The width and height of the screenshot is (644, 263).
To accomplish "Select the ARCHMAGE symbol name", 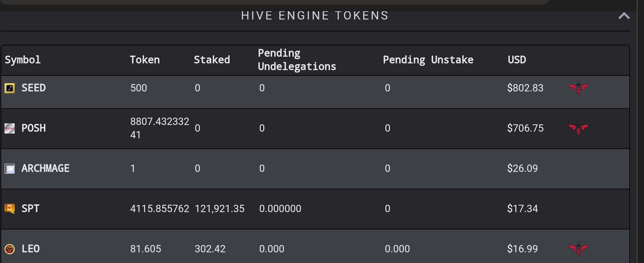I will click(x=45, y=168).
